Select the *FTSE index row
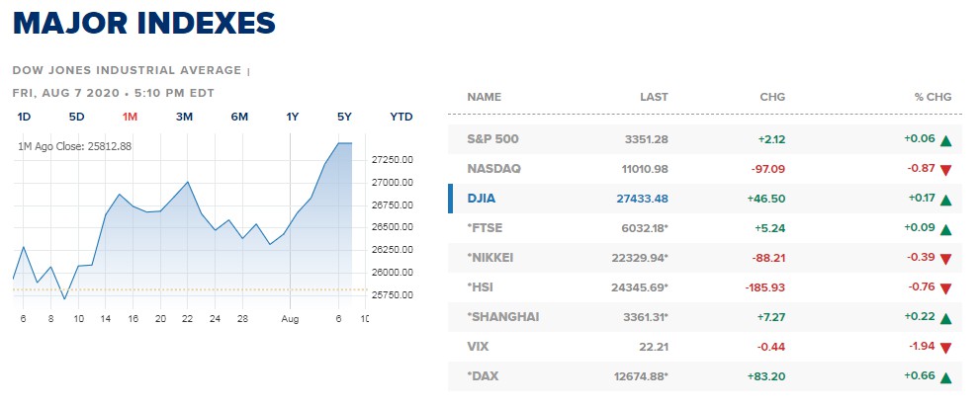This screenshot has height=408, width=980. [705, 228]
